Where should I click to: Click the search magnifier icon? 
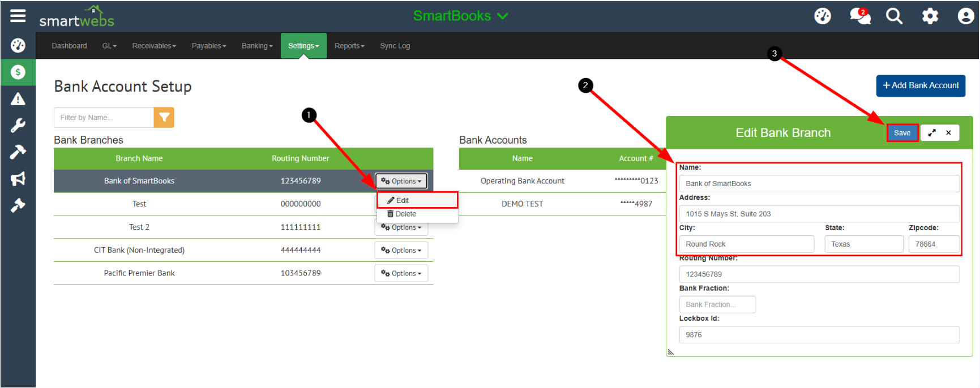(895, 16)
